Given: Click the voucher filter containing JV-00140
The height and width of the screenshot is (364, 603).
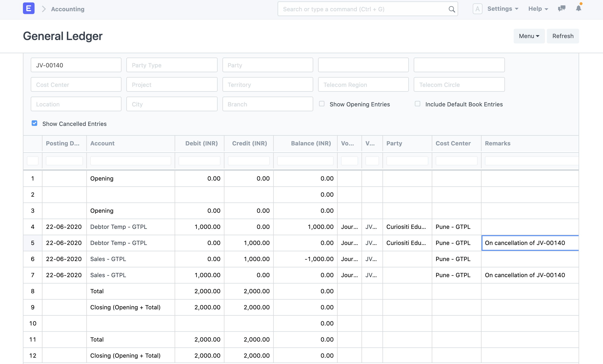Looking at the screenshot, I should pos(76,65).
